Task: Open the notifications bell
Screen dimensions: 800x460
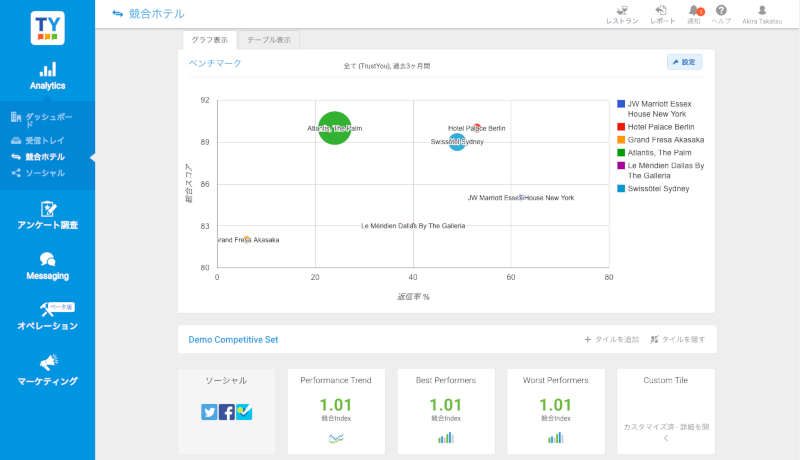Action: point(694,15)
